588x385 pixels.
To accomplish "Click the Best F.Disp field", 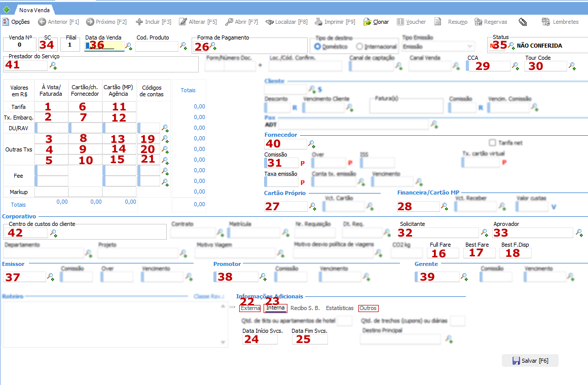I will click(x=516, y=253).
